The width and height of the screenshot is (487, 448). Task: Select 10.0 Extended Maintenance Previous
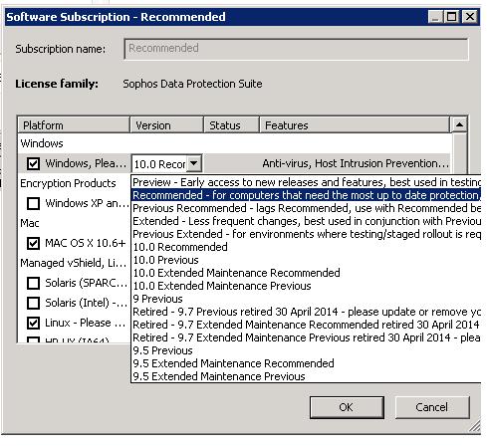[307, 286]
